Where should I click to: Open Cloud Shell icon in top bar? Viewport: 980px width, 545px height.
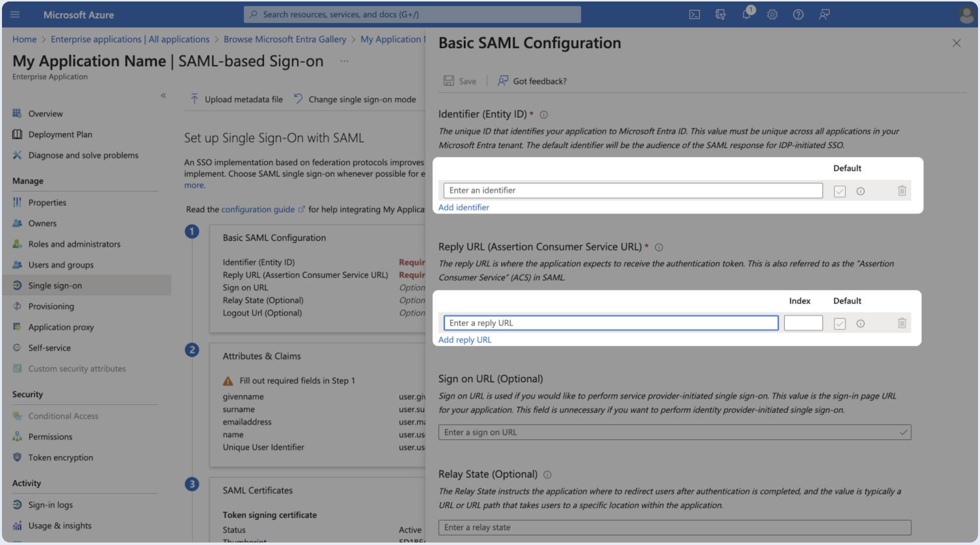coord(694,14)
